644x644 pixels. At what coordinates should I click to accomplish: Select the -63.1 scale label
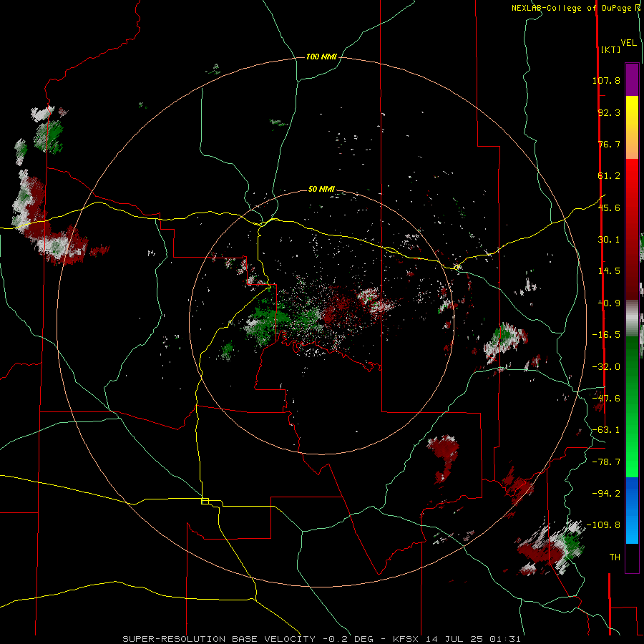point(606,430)
